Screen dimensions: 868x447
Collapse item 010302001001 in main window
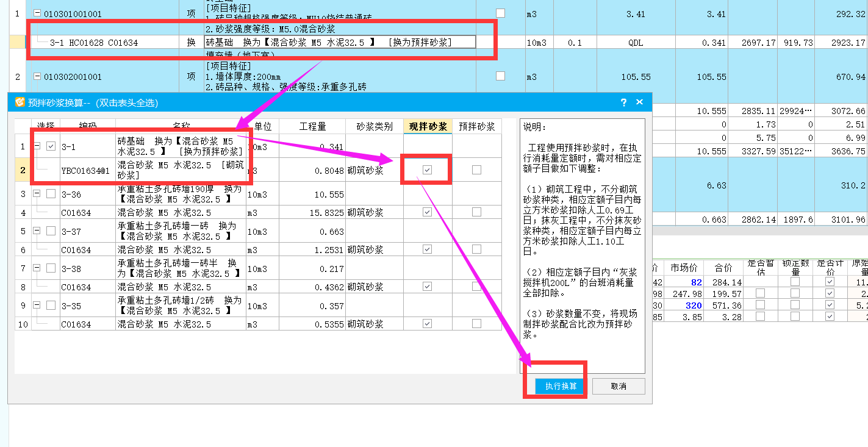pos(37,77)
